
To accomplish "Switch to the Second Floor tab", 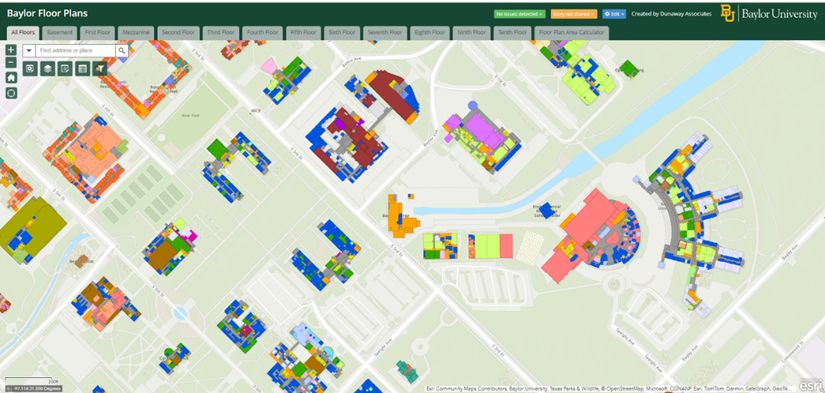I will [178, 33].
